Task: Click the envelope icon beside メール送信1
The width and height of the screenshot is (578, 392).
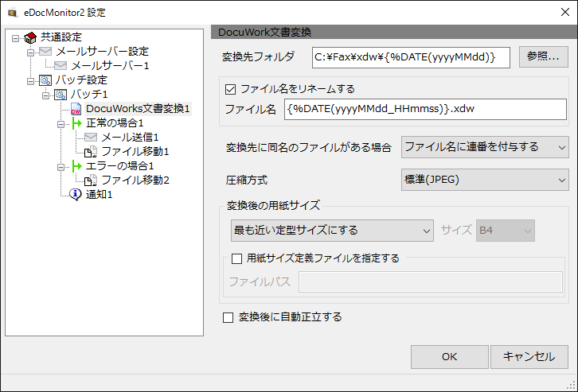Action: pos(91,138)
